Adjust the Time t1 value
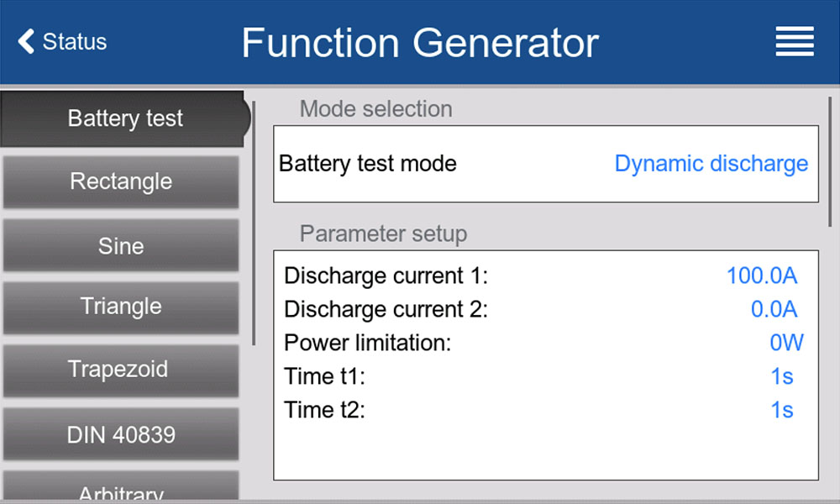 [781, 376]
